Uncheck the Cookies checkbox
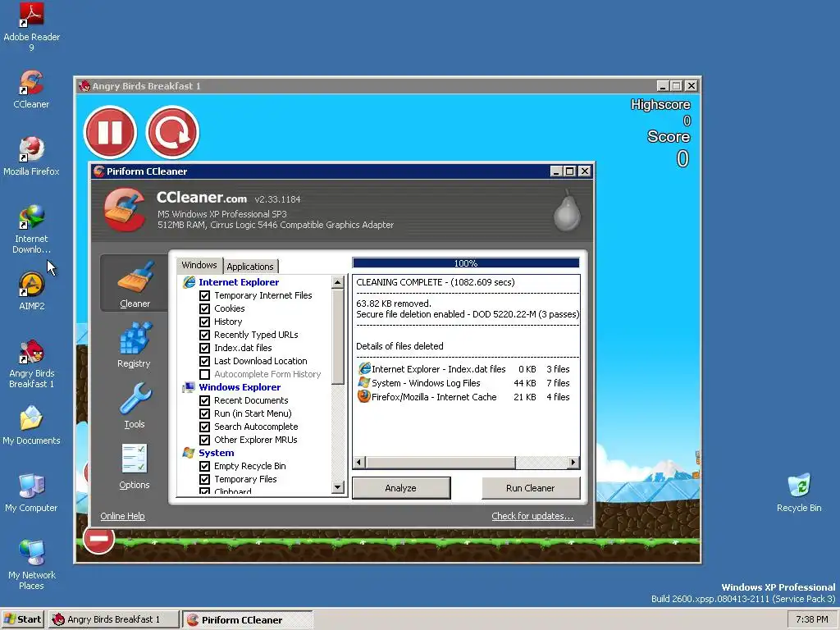 point(204,308)
